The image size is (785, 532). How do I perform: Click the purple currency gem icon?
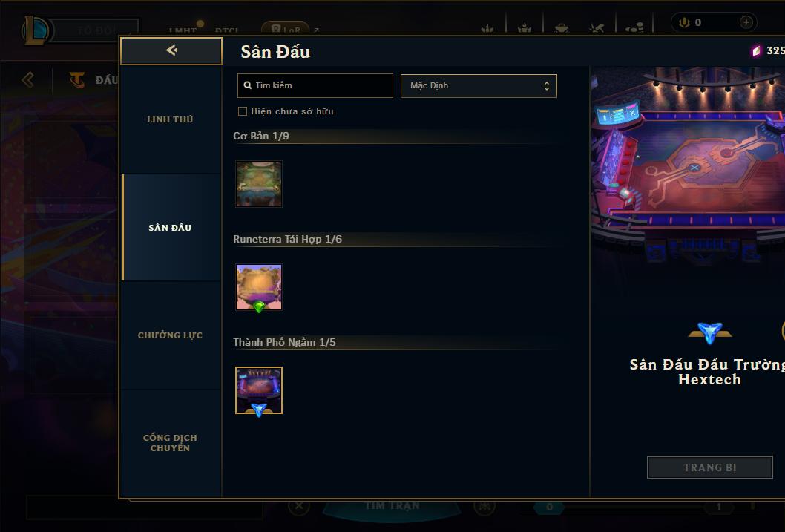[x=756, y=50]
